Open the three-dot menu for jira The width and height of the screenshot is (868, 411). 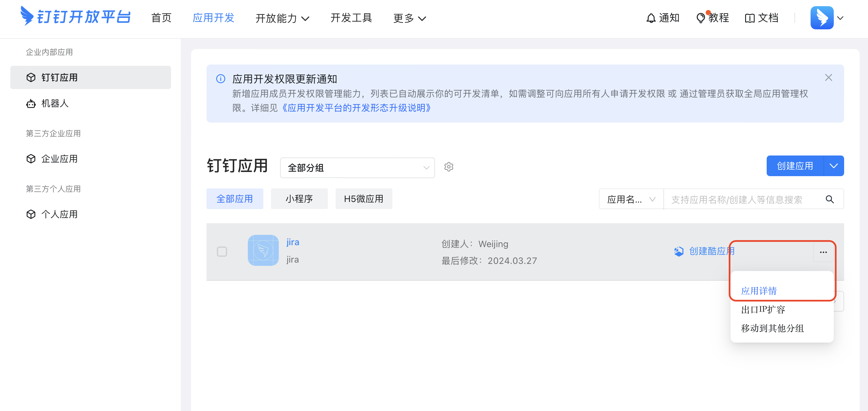[823, 252]
